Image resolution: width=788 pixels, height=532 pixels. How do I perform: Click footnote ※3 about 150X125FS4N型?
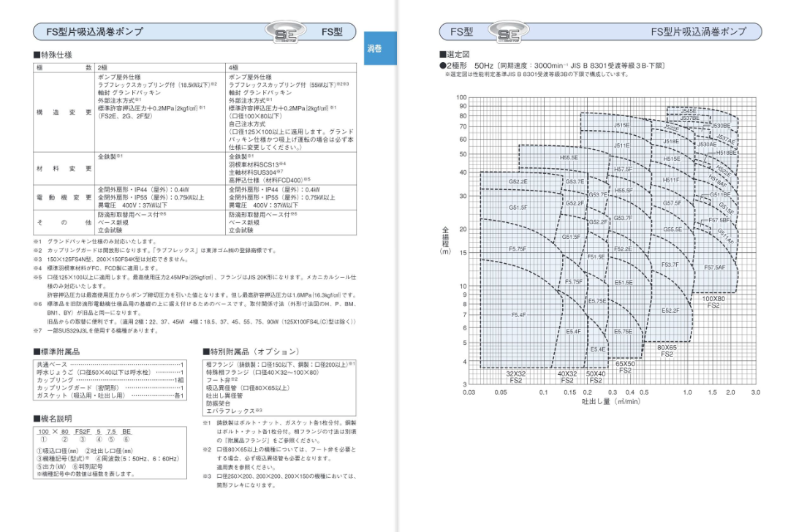110,259
